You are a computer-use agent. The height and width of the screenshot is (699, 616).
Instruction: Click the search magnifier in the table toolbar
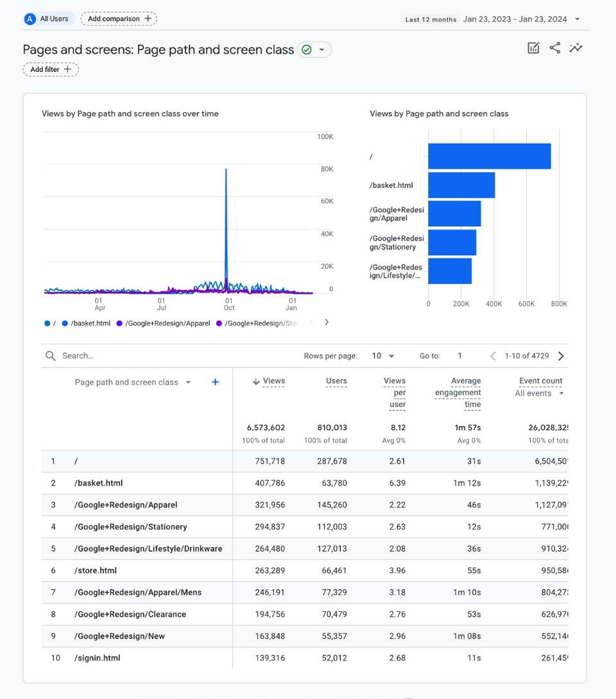pyautogui.click(x=49, y=355)
